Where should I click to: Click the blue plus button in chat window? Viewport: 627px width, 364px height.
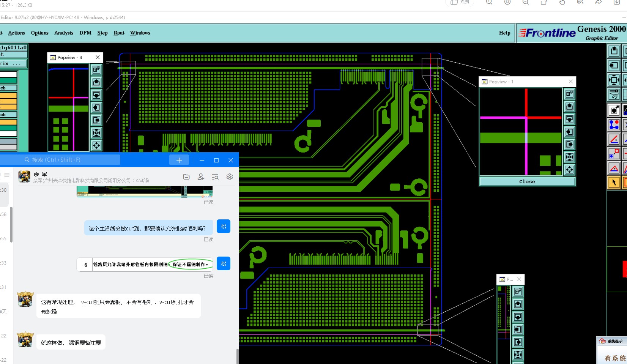[179, 160]
